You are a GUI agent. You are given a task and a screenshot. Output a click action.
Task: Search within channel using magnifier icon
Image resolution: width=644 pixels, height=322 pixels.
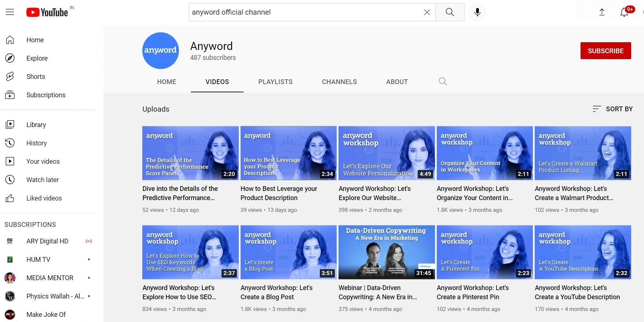(443, 82)
